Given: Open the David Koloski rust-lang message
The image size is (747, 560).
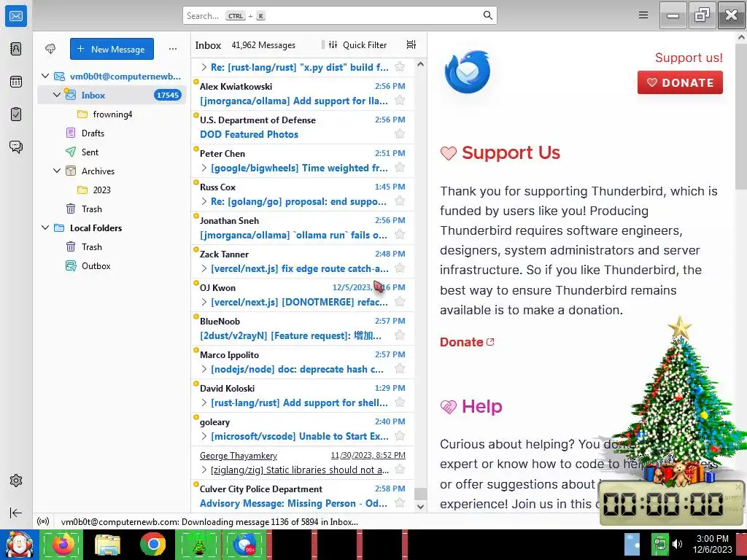Looking at the screenshot, I should click(303, 395).
